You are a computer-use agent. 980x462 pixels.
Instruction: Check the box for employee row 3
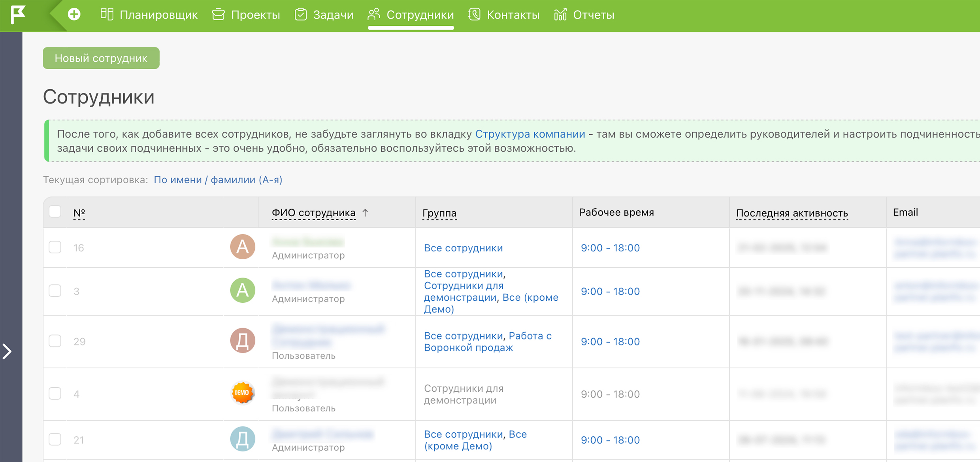click(55, 291)
